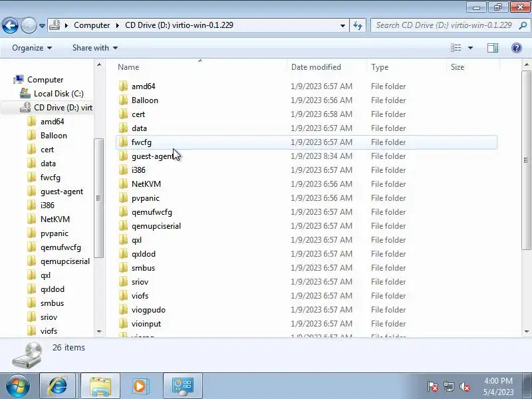This screenshot has height=399, width=532.
Task: Click the fwcfg folder icon in file list
Action: click(x=124, y=142)
